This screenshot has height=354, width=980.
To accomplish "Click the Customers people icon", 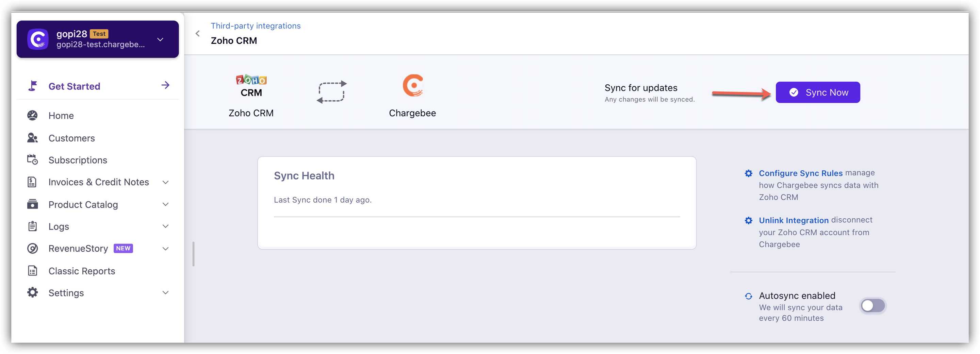I will click(32, 138).
